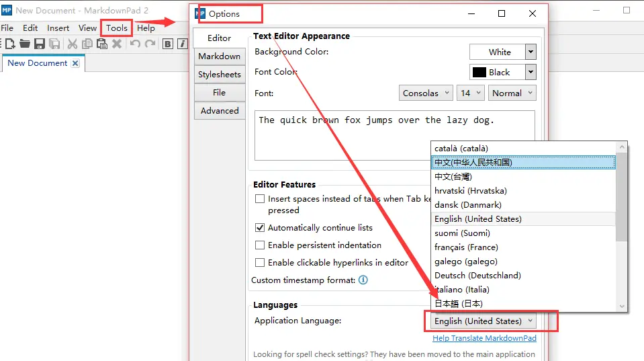The image size is (644, 361).
Task: Select suomi (Suomi) in language list
Action: [523, 233]
